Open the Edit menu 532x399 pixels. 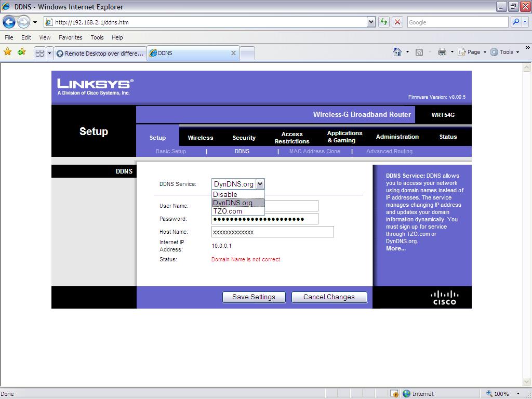(x=26, y=37)
